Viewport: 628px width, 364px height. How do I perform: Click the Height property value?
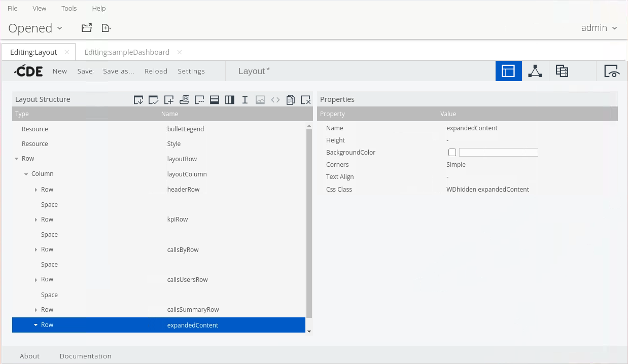point(447,140)
